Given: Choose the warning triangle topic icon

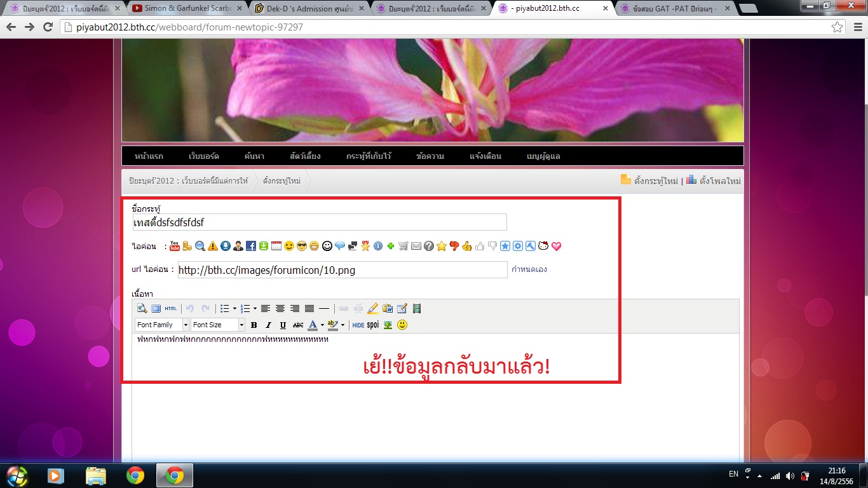Looking at the screenshot, I should 213,246.
